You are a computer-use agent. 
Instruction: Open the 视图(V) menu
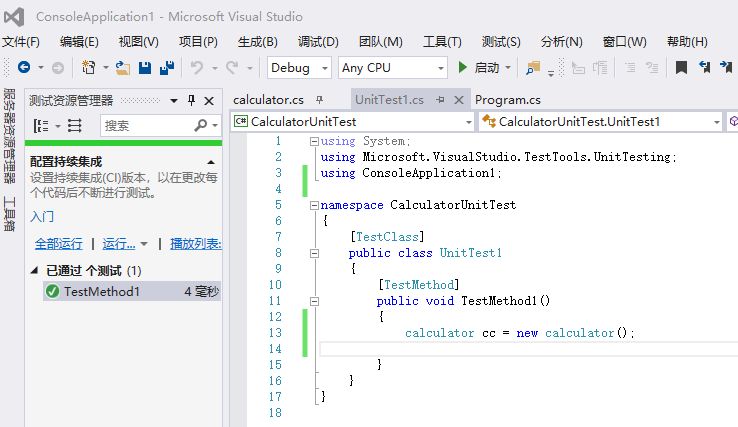(138, 42)
